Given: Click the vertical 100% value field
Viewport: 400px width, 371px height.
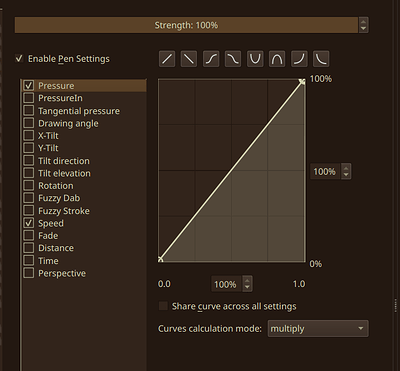Looking at the screenshot, I should [325, 172].
